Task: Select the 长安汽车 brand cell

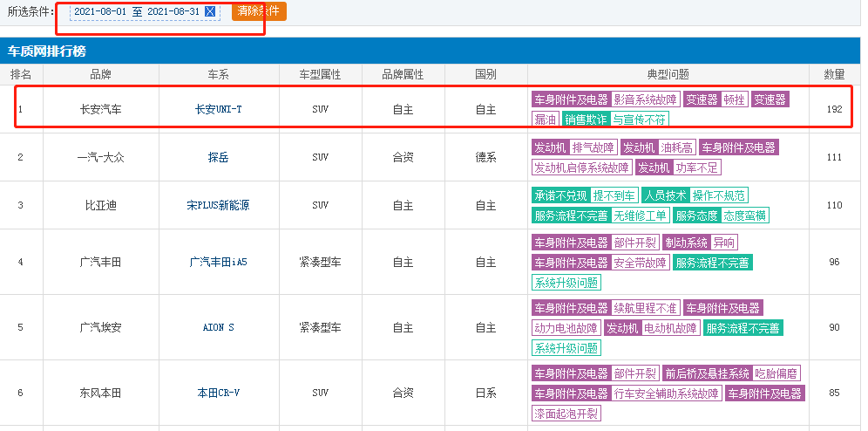Action: click(x=101, y=109)
